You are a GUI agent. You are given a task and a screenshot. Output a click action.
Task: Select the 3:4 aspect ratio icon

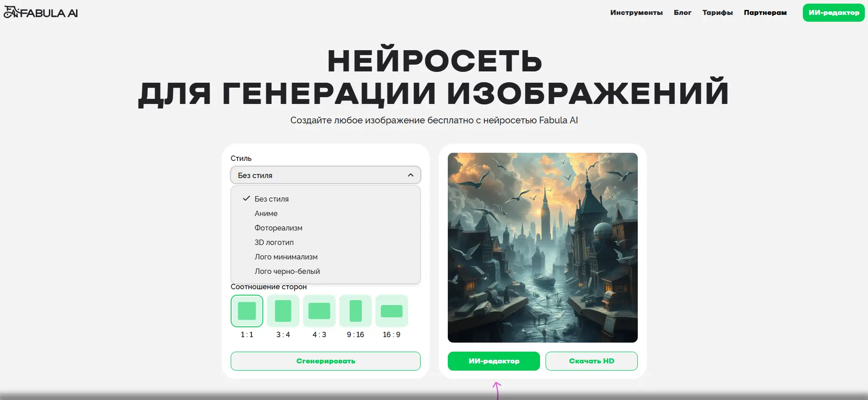[283, 311]
